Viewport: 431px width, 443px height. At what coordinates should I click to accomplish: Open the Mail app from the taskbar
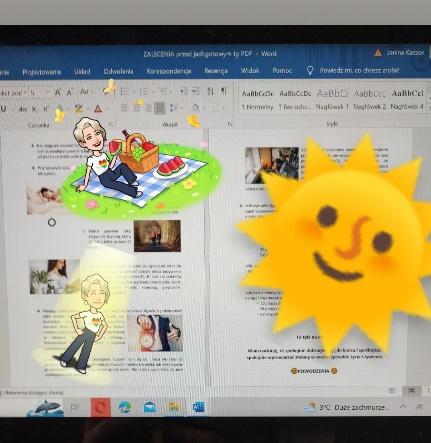150,407
